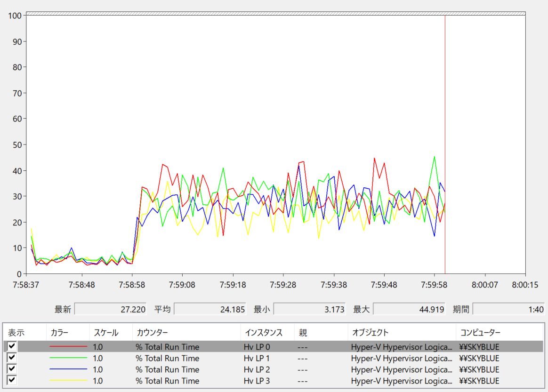Viewport: 548px width, 392px height.
Task: Click the 7:59:28 time axis label
Action: click(283, 285)
